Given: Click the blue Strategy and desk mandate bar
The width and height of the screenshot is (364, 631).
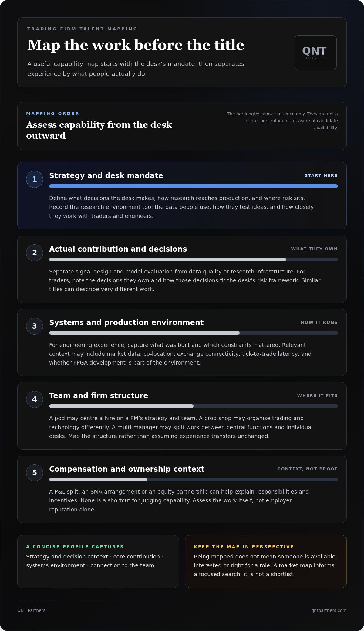Looking at the screenshot, I should coord(194,186).
